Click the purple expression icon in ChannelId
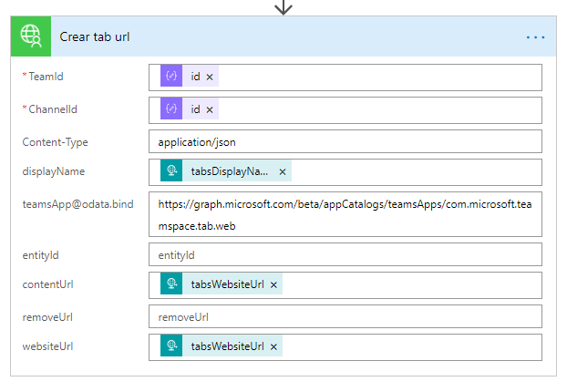Screen dimensions: 567x392 (171, 110)
